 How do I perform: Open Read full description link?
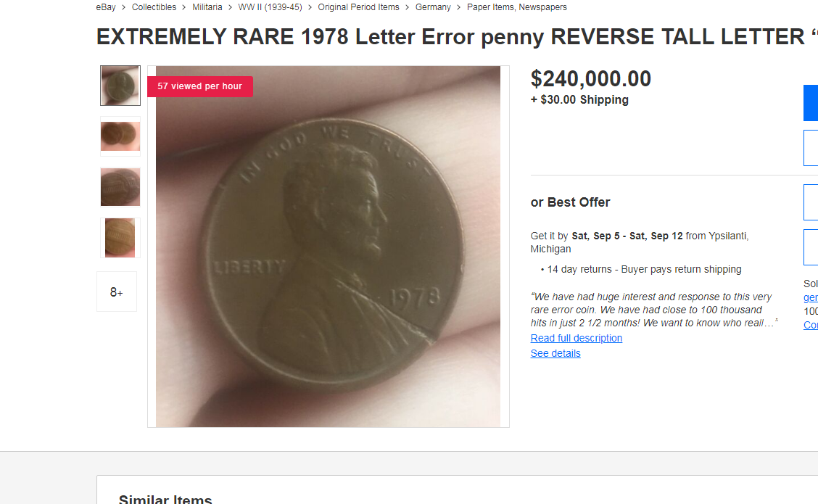point(577,338)
